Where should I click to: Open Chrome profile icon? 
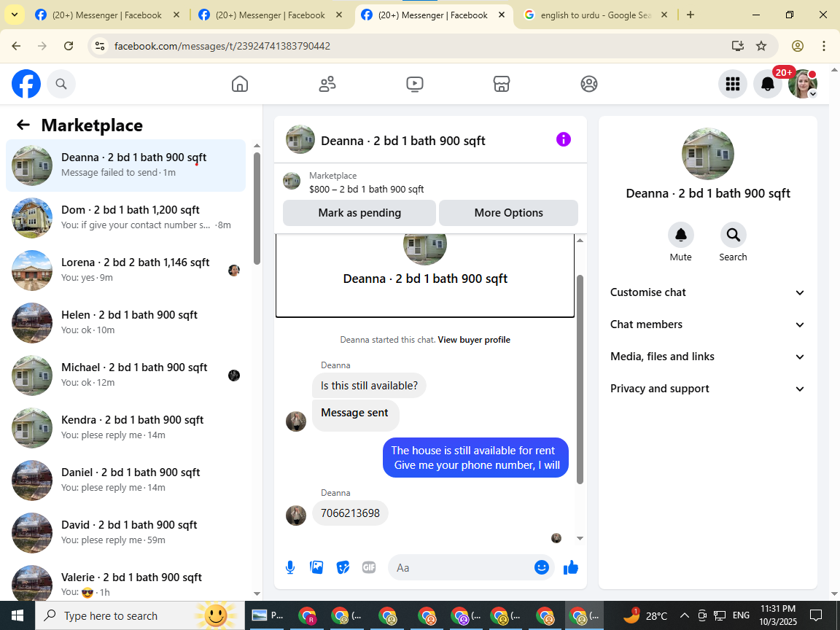click(798, 46)
